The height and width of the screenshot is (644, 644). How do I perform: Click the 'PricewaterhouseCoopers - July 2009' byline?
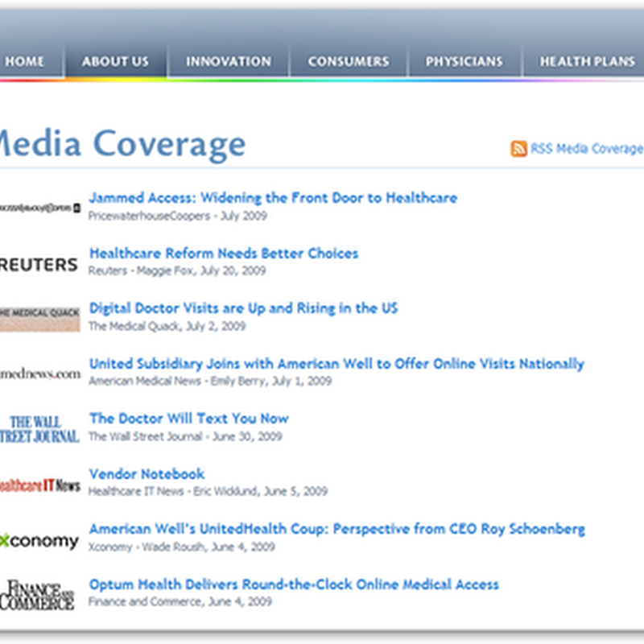(x=178, y=216)
